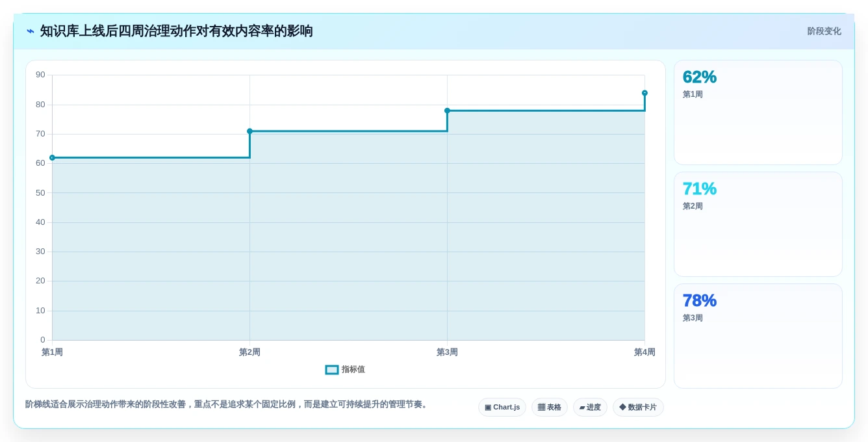Screen dimensions: 868x442
Task: Click the 指标值 legend label
Action: point(353,370)
